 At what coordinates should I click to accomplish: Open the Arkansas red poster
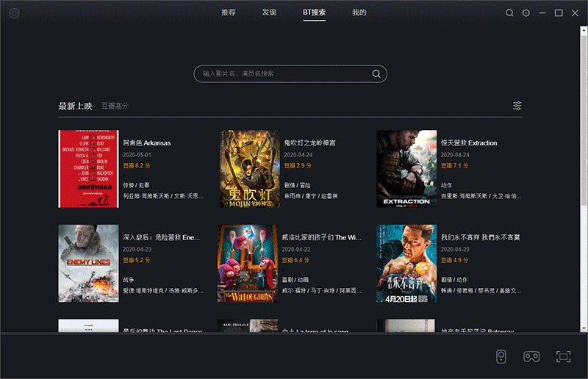click(88, 169)
